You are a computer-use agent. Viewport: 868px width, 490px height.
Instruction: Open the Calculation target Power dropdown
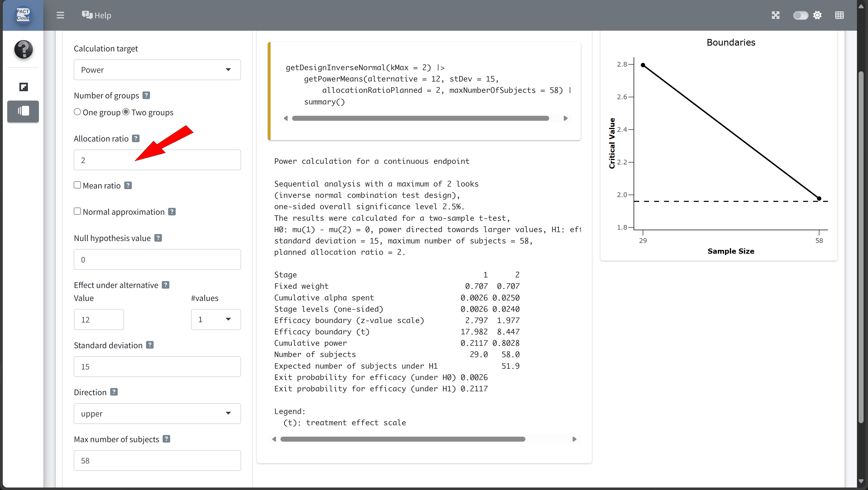(x=157, y=70)
